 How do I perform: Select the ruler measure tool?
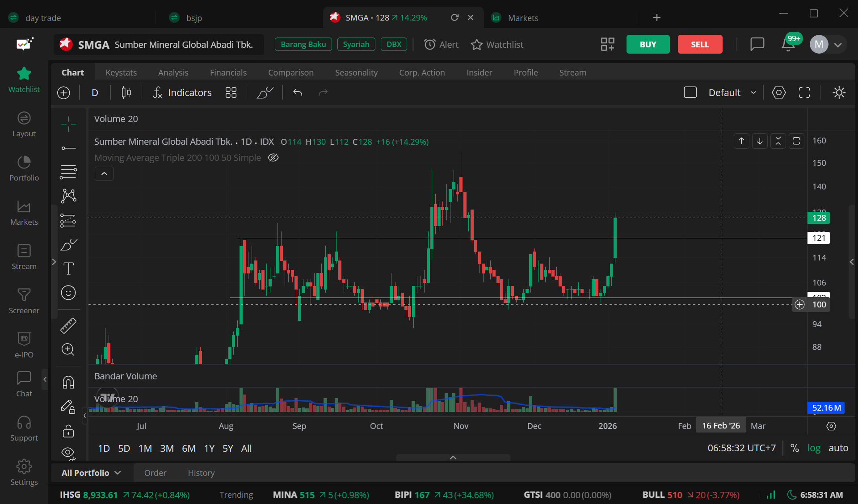pos(68,325)
